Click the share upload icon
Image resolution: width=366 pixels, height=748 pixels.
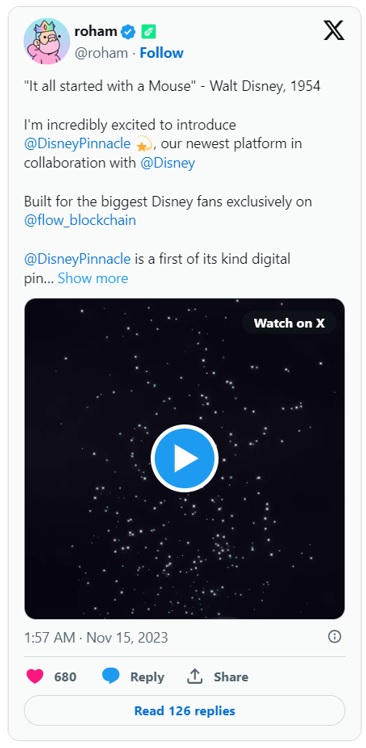click(195, 676)
